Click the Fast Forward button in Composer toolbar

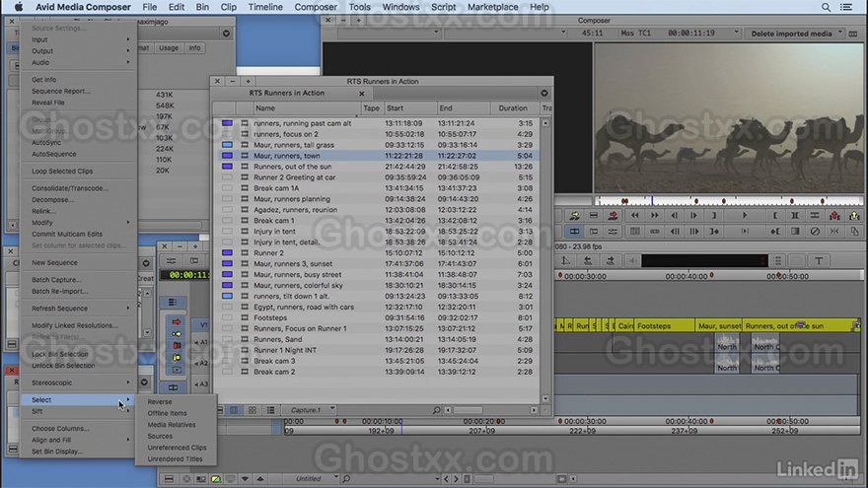tap(654, 215)
